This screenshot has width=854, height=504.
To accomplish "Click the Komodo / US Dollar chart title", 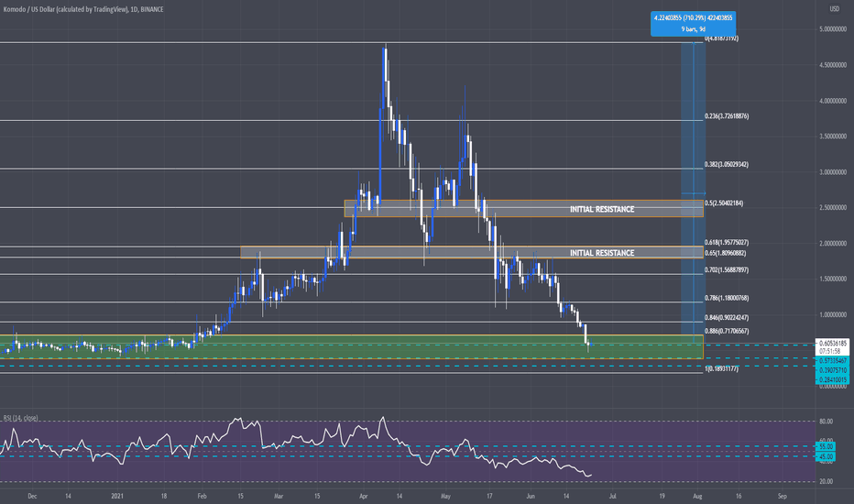I will [82, 9].
